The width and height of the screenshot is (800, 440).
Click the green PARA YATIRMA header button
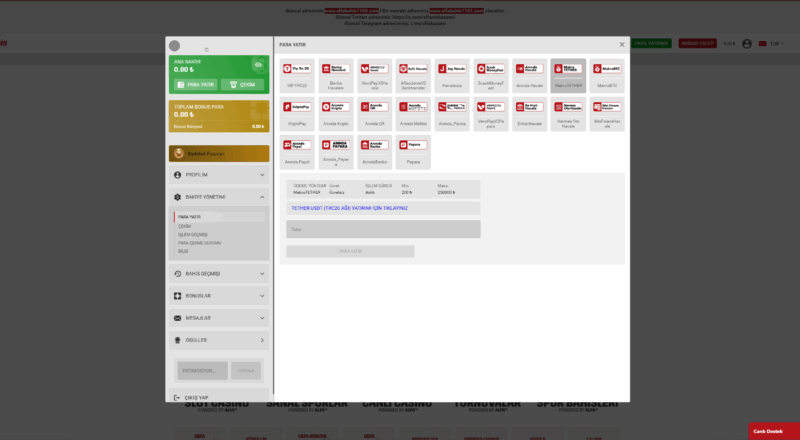click(652, 44)
